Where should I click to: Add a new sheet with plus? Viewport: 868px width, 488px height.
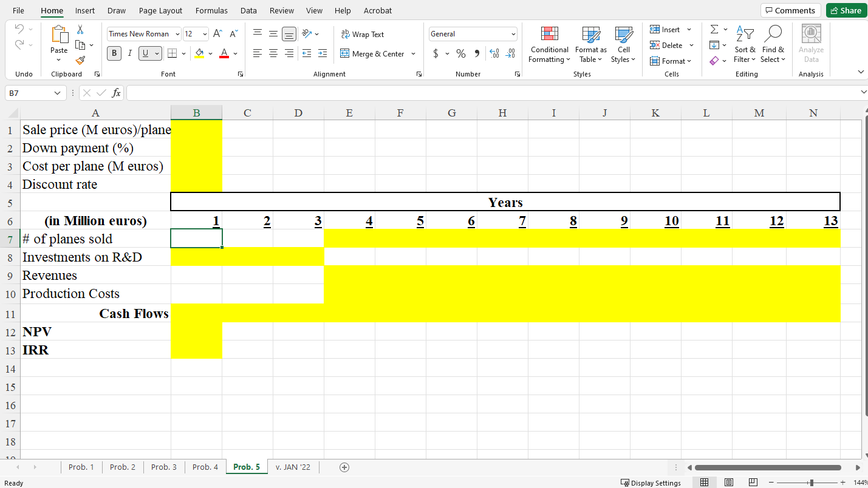tap(344, 467)
